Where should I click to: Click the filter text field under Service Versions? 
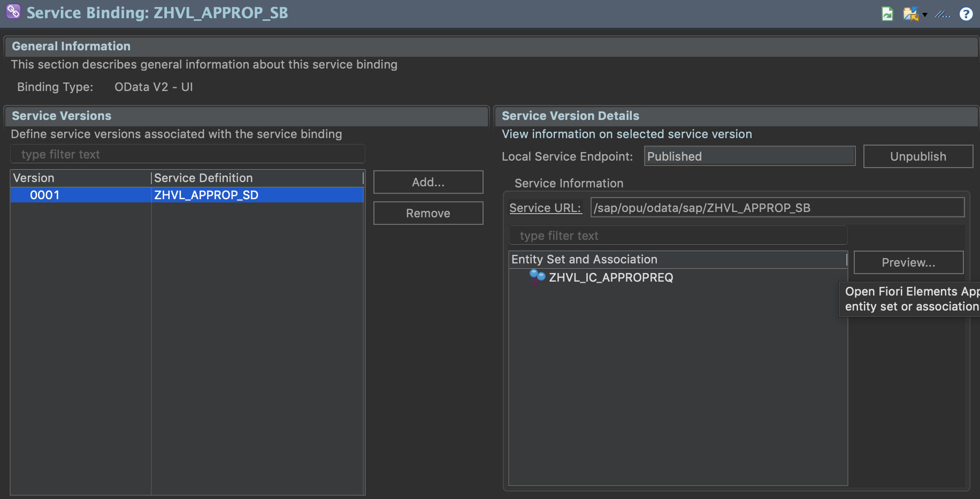point(187,154)
